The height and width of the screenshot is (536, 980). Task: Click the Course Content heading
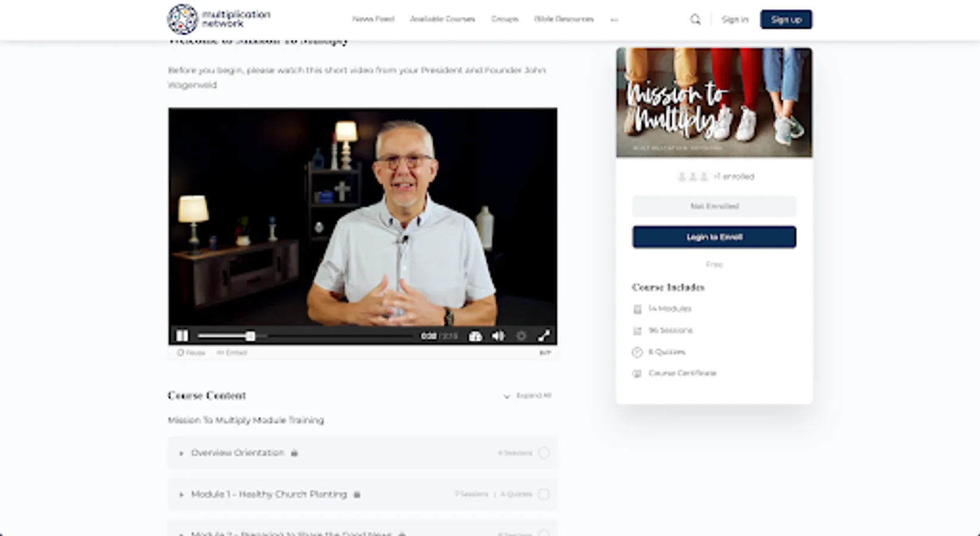click(x=207, y=395)
